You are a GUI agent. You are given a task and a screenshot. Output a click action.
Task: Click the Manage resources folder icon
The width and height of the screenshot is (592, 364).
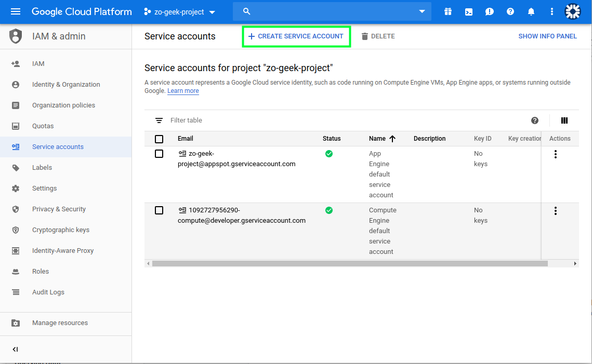point(16,323)
